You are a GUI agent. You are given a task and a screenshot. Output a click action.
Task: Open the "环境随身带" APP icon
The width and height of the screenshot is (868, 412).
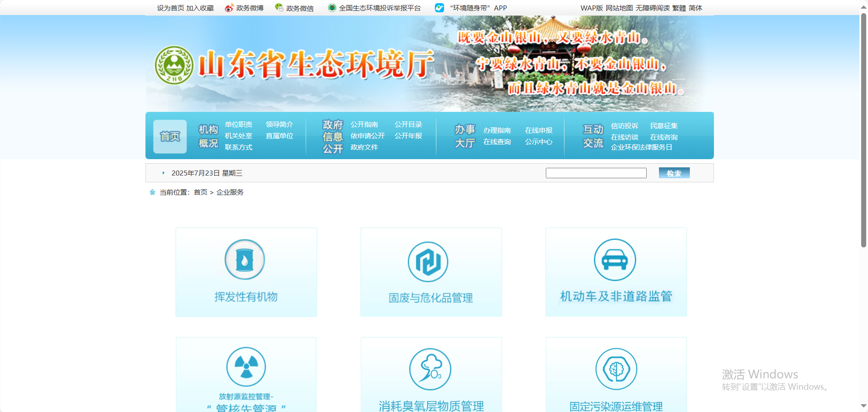439,8
